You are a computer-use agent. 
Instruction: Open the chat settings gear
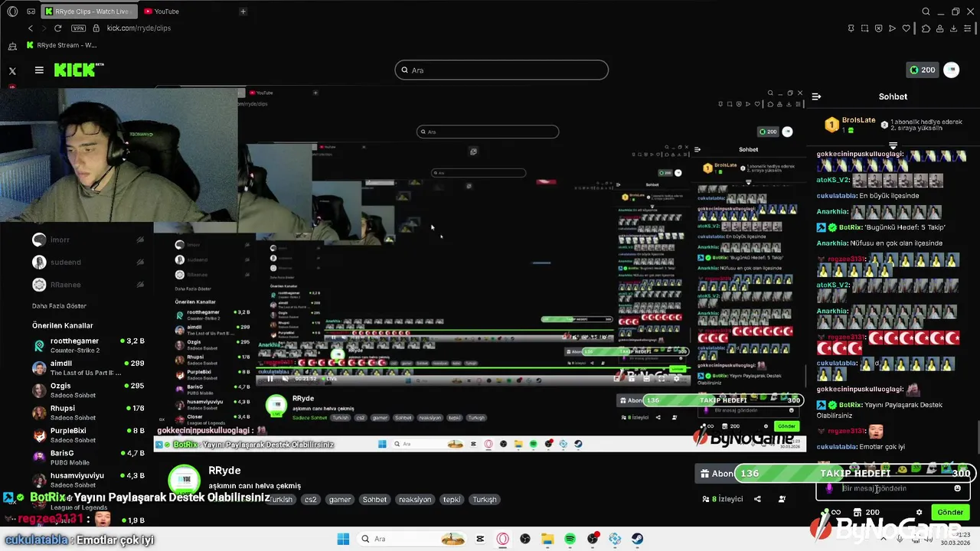(x=919, y=512)
